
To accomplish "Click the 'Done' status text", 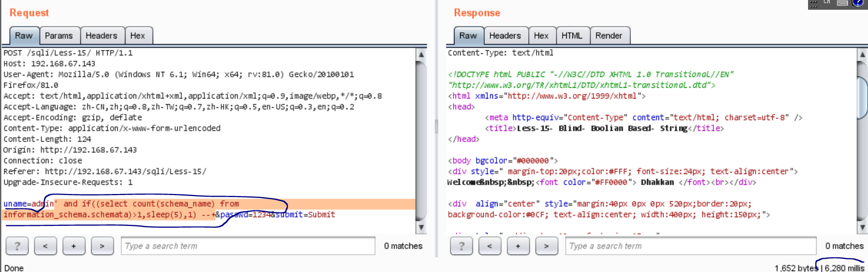I will pos(14,268).
